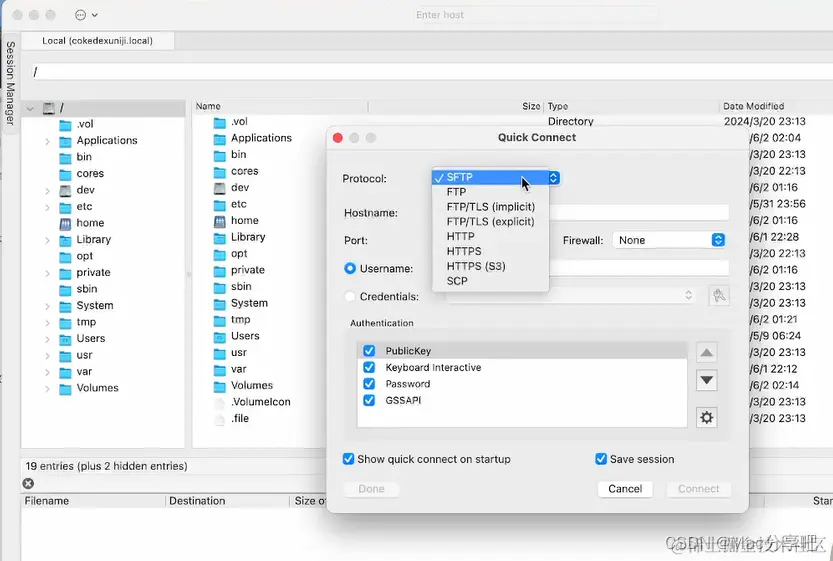Sort file list by Date Modified
833x561 pixels.
click(x=776, y=106)
